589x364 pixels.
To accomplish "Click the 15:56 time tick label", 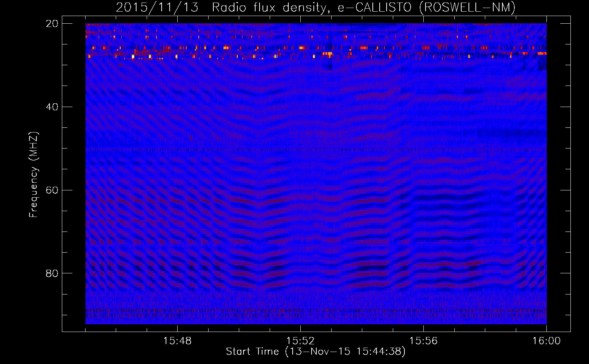I will click(x=423, y=341).
